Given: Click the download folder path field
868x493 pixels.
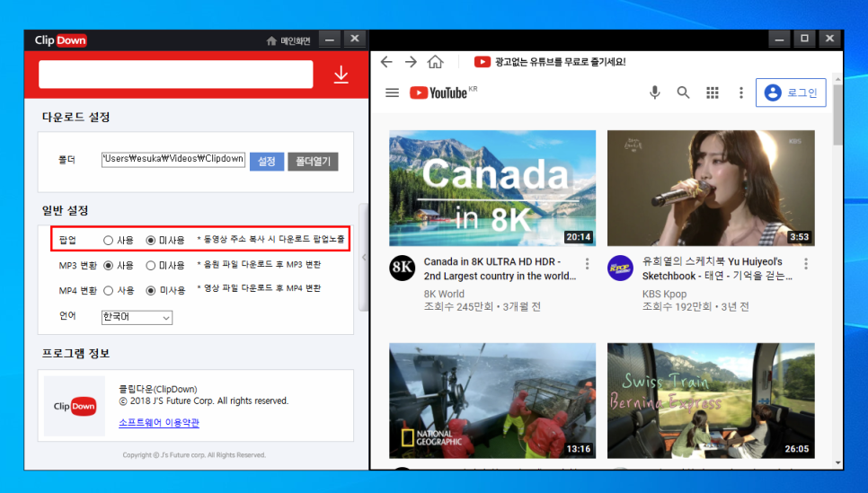Looking at the screenshot, I should (173, 159).
